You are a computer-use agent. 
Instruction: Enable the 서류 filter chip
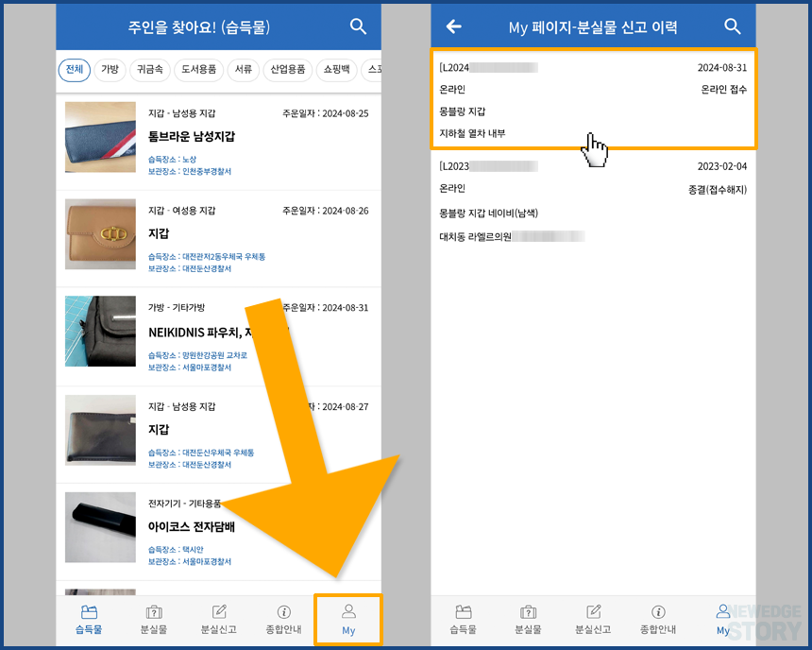click(x=244, y=69)
